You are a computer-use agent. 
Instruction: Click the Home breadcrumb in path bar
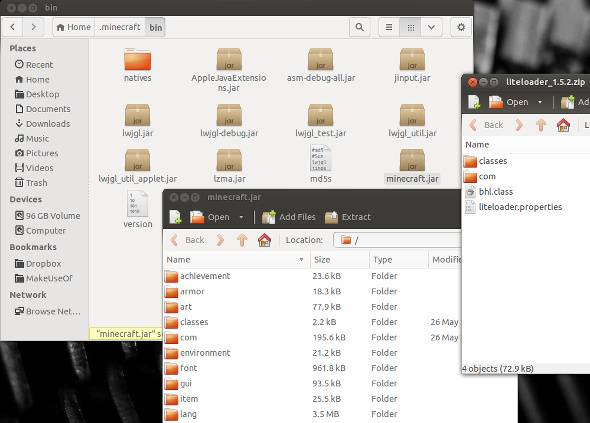tap(74, 27)
